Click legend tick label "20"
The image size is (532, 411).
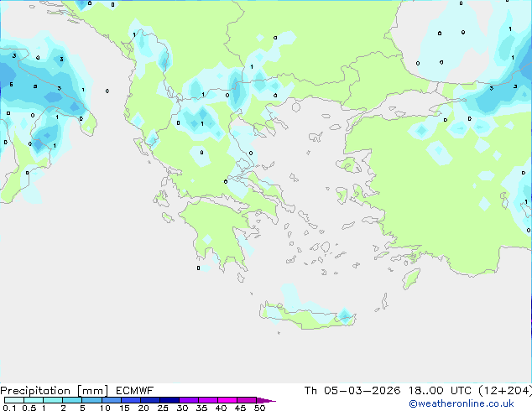pos(143,408)
